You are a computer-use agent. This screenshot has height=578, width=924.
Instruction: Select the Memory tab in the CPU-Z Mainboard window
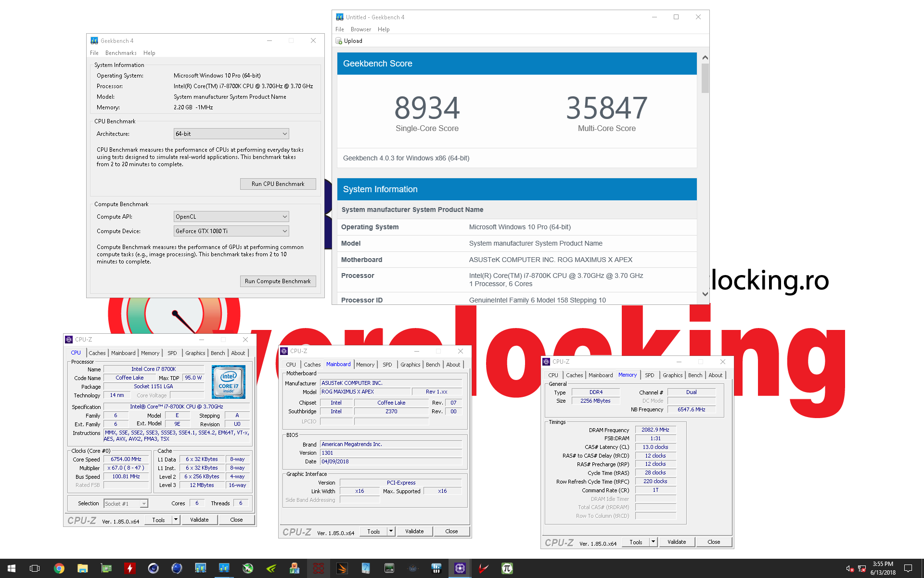[365, 365]
